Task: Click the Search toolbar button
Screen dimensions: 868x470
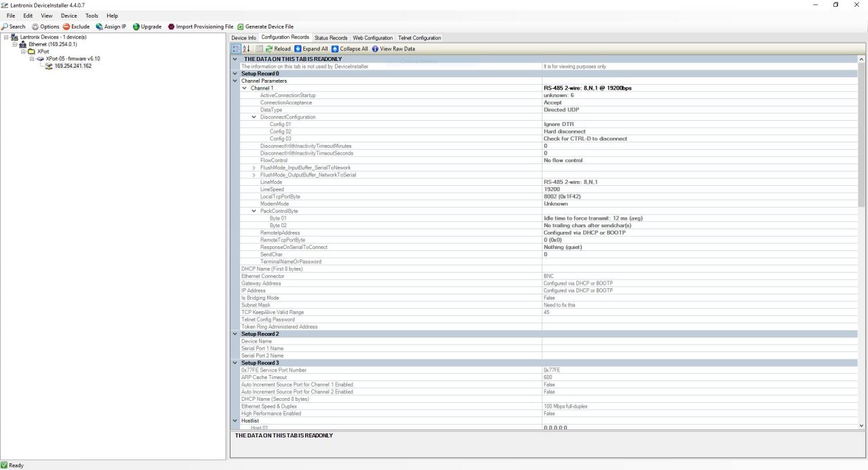Action: pos(14,26)
